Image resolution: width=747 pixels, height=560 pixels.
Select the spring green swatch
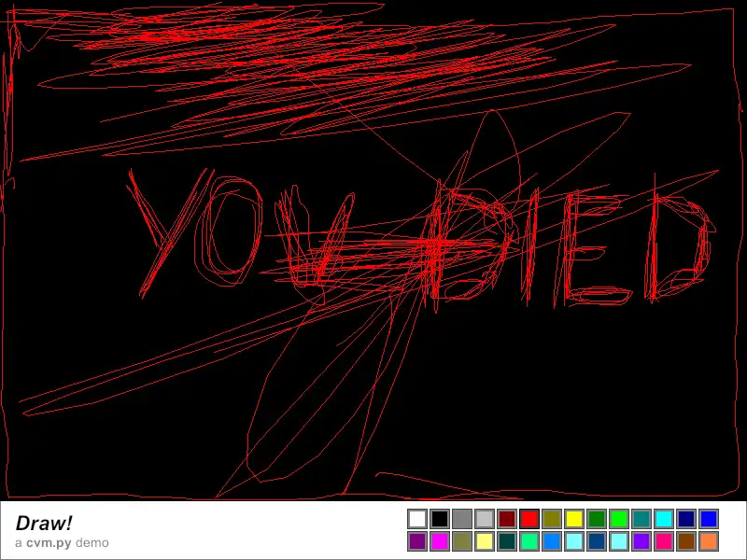[x=529, y=541]
